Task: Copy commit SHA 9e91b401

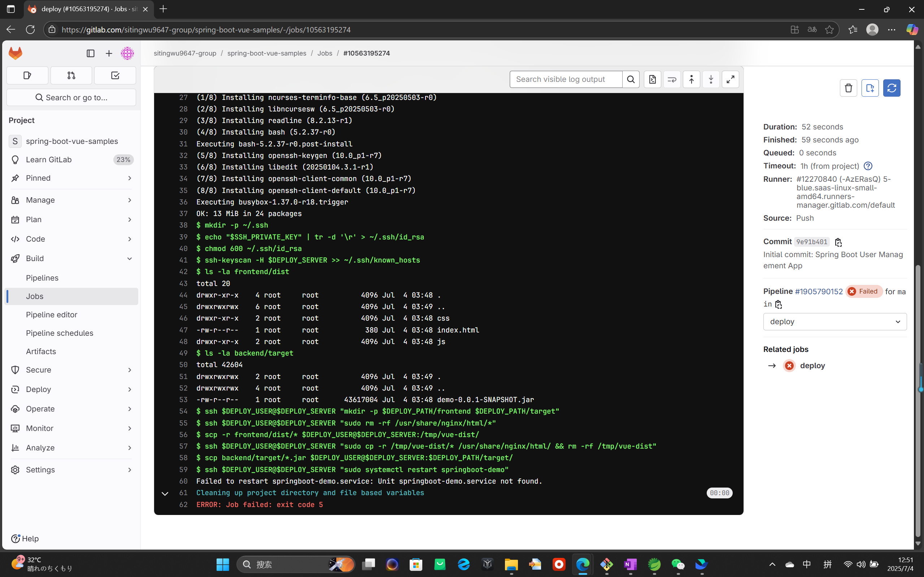Action: coord(838,242)
